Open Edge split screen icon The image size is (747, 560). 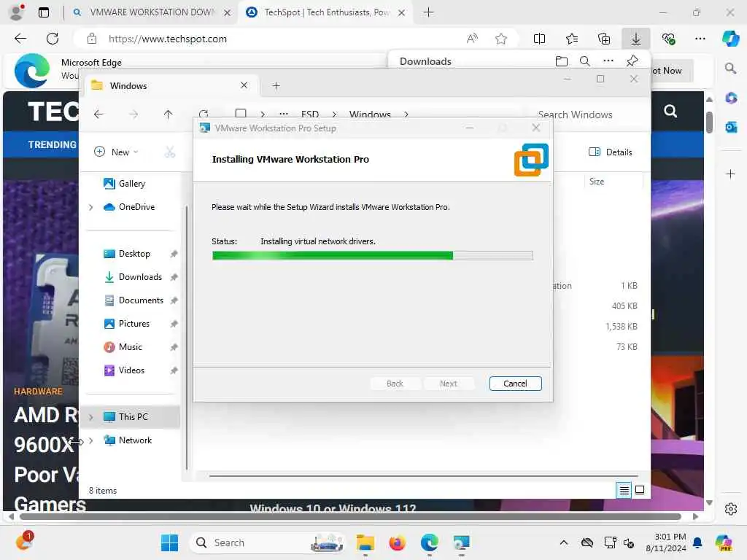point(539,39)
